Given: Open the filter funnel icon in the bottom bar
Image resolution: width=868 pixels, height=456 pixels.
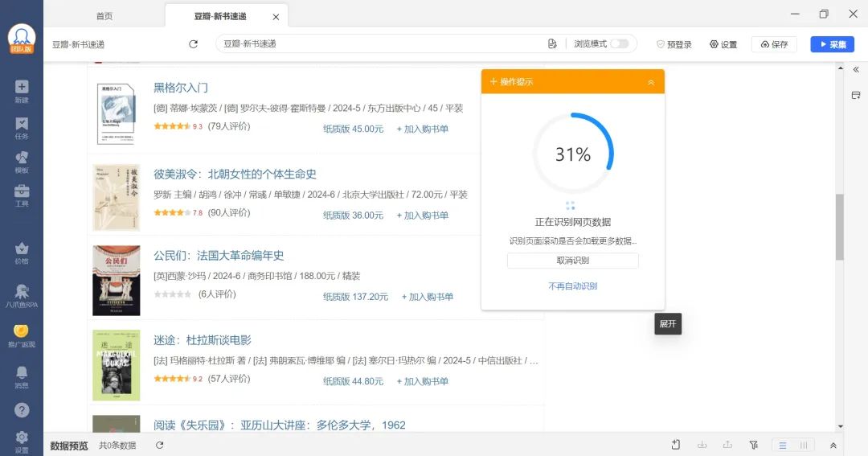Looking at the screenshot, I should coord(753,445).
